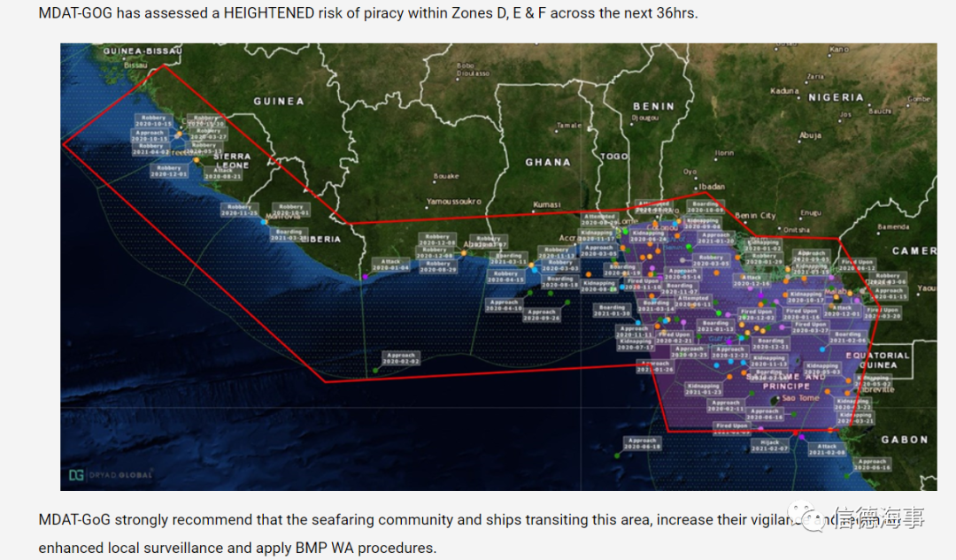Click the green Approach 2020-06-18 marker dot
The image size is (956, 560).
click(x=617, y=456)
